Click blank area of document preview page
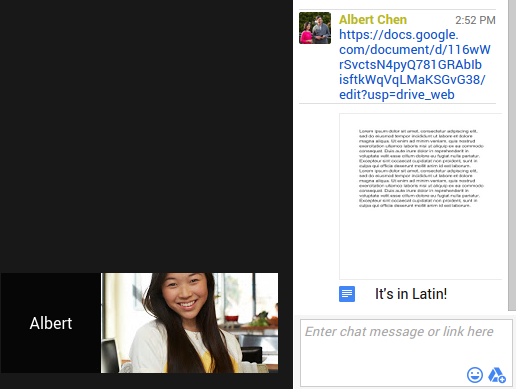516x389 pixels. pyautogui.click(x=421, y=243)
